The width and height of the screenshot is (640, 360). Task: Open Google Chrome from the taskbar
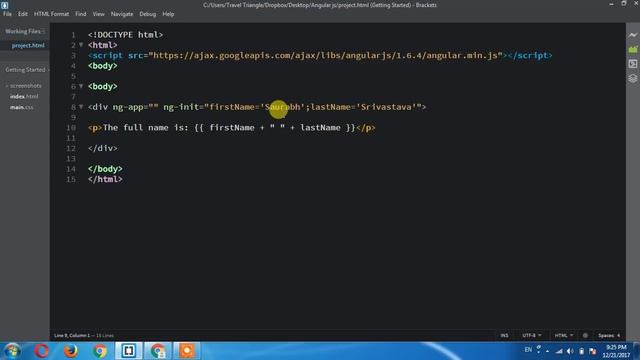100,351
